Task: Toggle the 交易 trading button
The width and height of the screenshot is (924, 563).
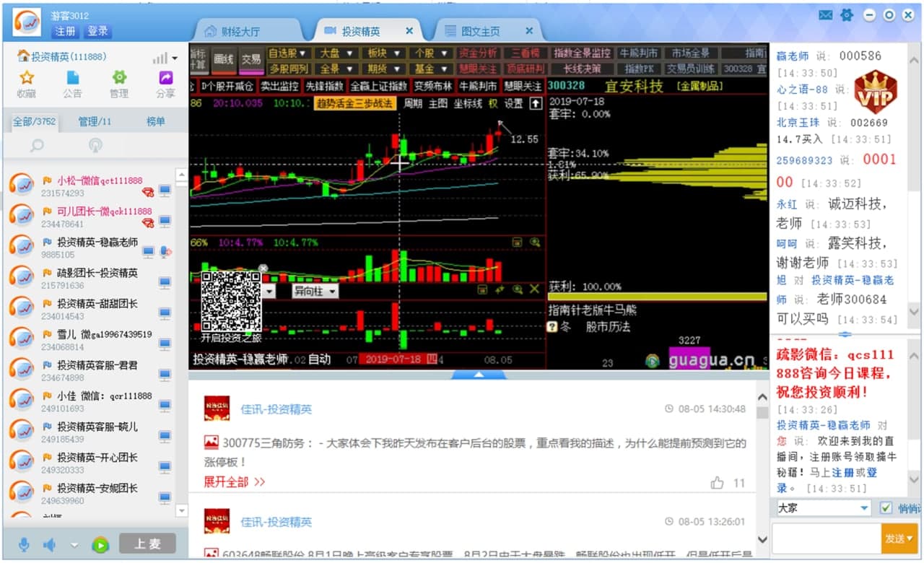Action: pyautogui.click(x=250, y=60)
